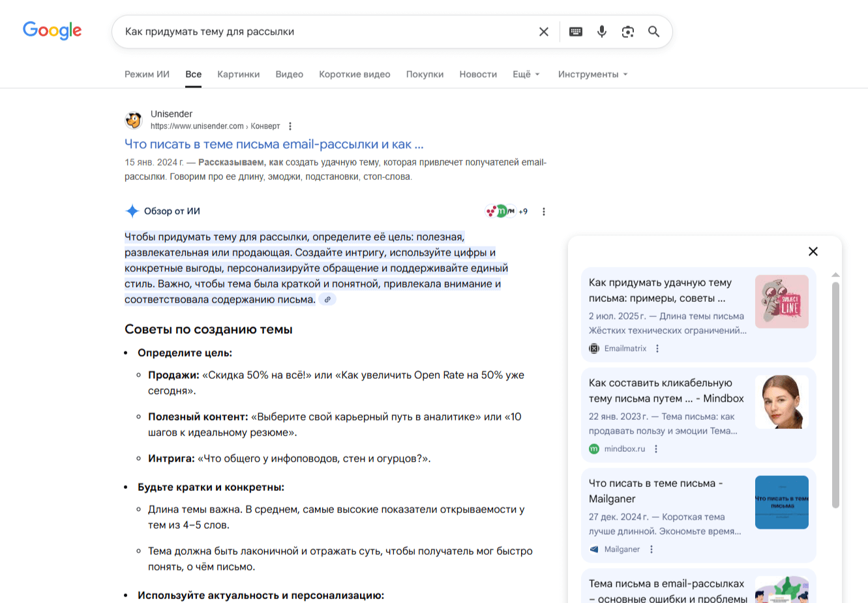Close the side panel with the X

coord(813,251)
